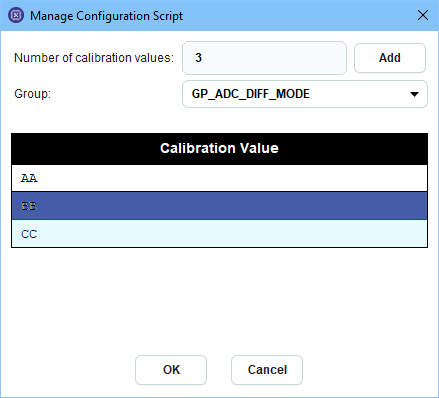Select the BB calibration value row
The width and height of the screenshot is (439, 398).
pyautogui.click(x=219, y=206)
